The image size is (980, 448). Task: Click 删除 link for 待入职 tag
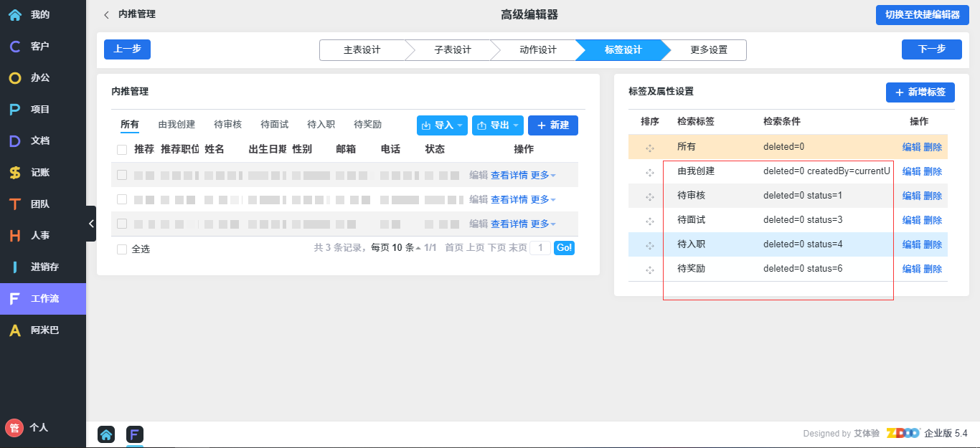[x=933, y=244]
